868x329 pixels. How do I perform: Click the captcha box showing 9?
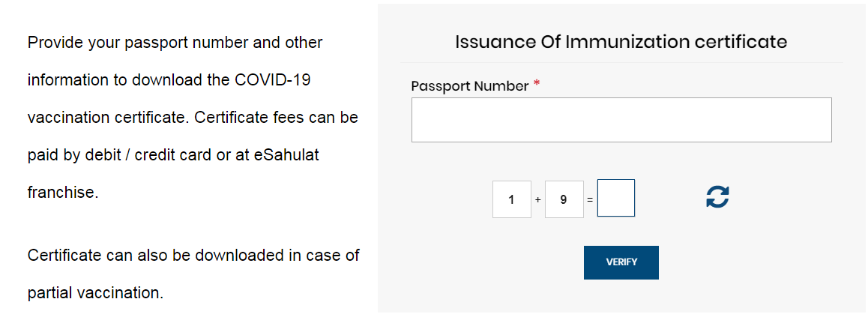pyautogui.click(x=564, y=199)
